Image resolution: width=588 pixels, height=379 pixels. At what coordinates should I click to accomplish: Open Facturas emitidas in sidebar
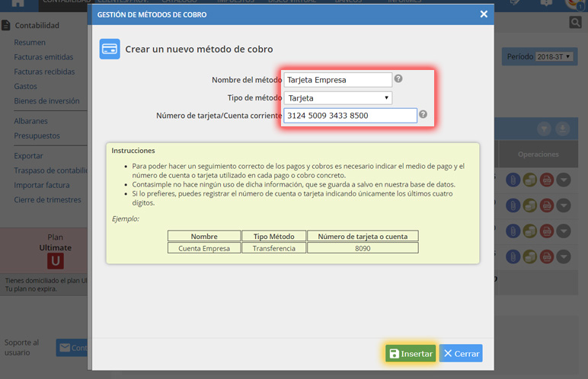43,58
